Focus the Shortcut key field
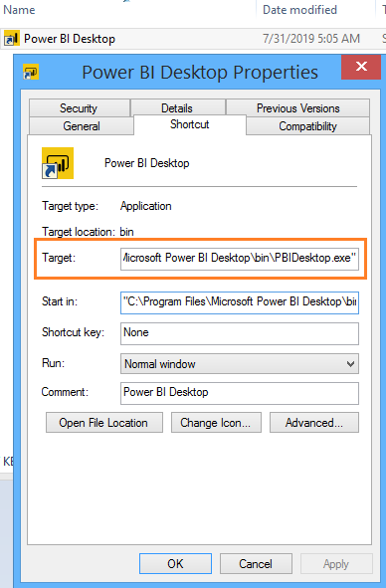The image size is (386, 588). pos(240,333)
